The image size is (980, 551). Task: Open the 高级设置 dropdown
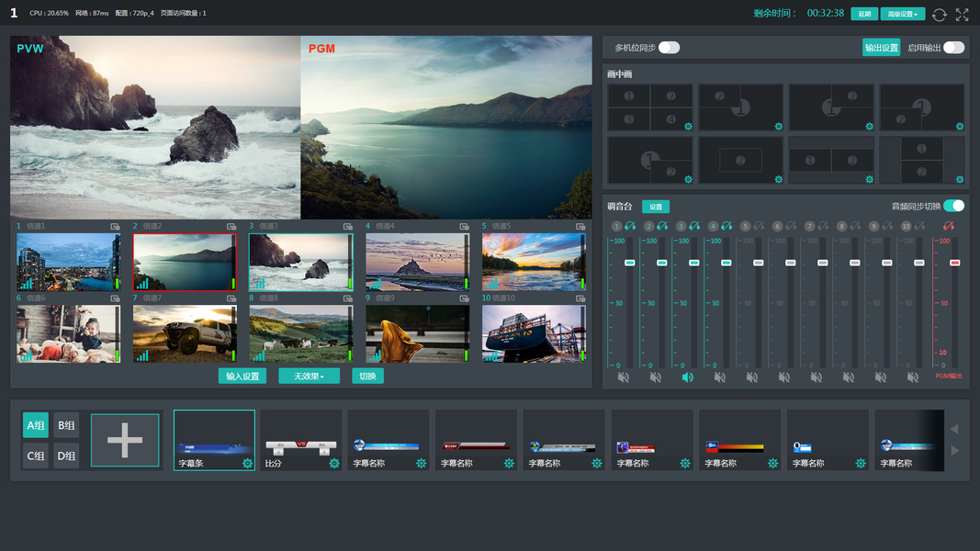(x=903, y=14)
